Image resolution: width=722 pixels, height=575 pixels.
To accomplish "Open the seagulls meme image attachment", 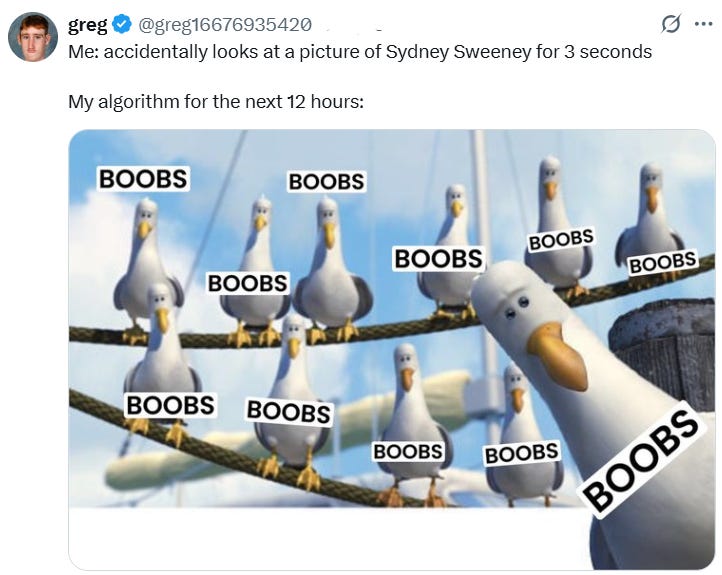I will 392,349.
